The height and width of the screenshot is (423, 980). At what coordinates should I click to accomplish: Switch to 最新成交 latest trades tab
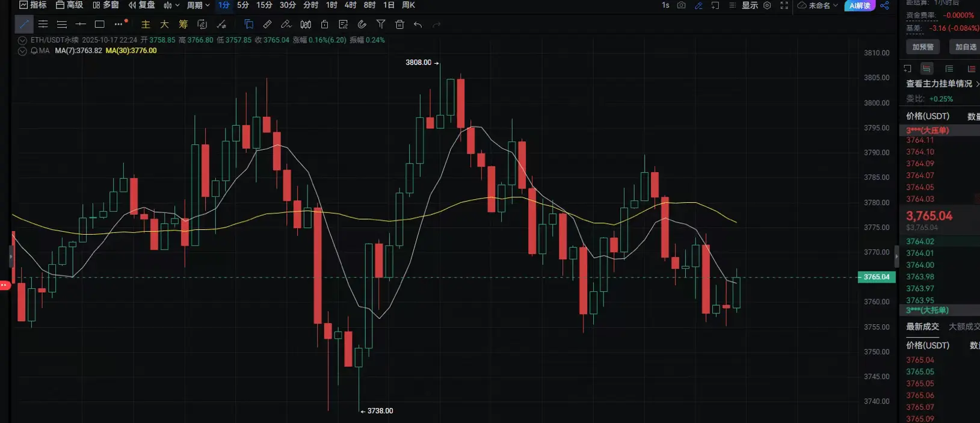pyautogui.click(x=922, y=327)
